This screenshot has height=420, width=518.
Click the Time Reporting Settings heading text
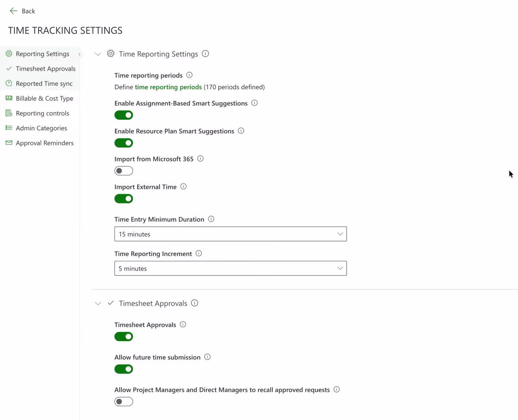tap(158, 54)
